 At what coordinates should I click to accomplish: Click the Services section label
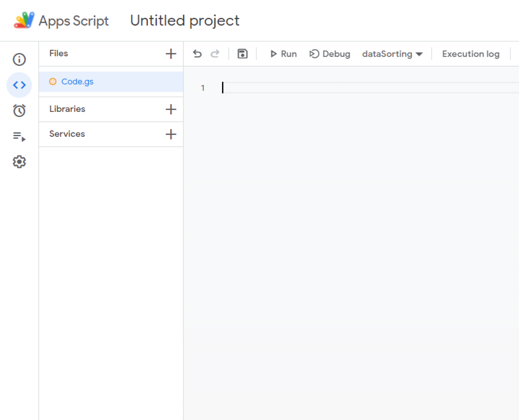coord(67,134)
